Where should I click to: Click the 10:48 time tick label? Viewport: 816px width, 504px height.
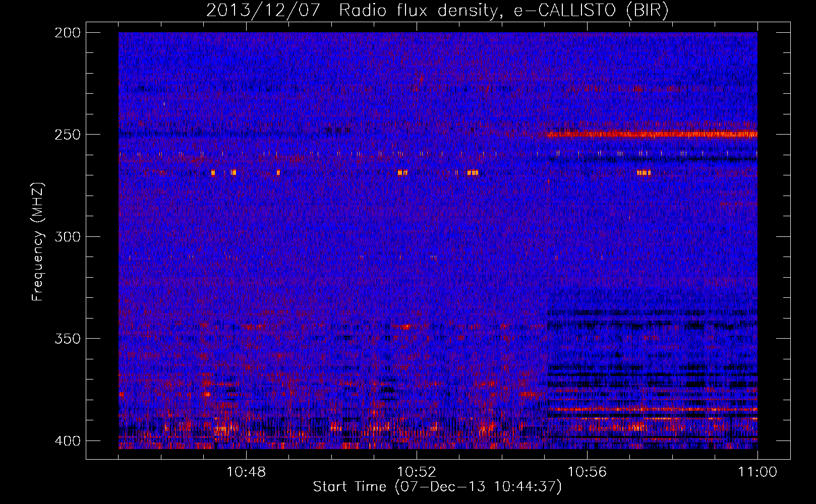(x=246, y=472)
